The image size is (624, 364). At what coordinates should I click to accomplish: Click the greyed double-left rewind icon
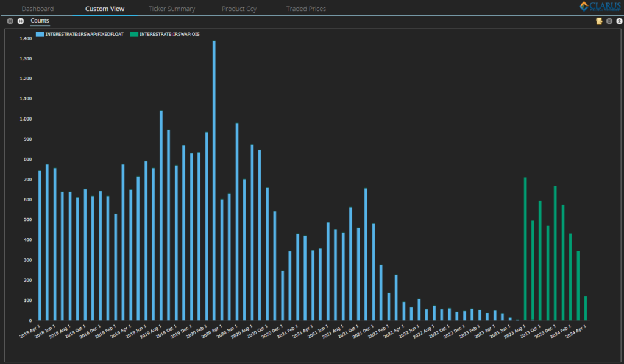click(10, 21)
